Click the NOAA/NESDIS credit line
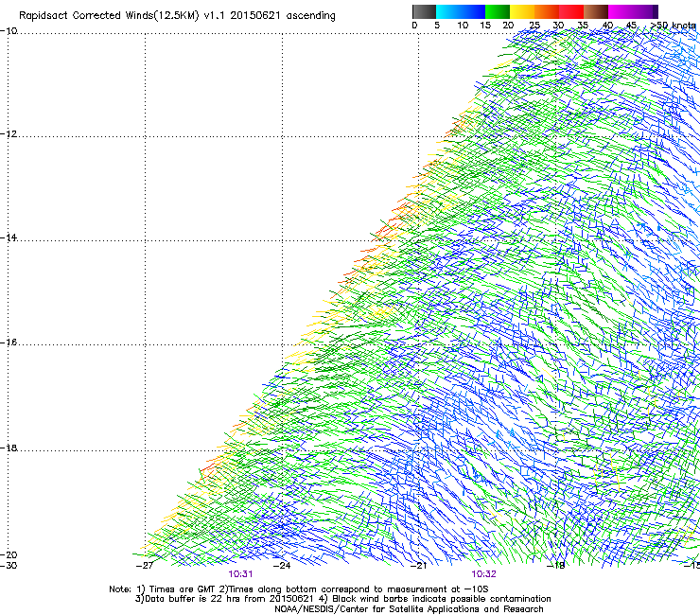Viewport: 700px width, 615px height. point(409,609)
